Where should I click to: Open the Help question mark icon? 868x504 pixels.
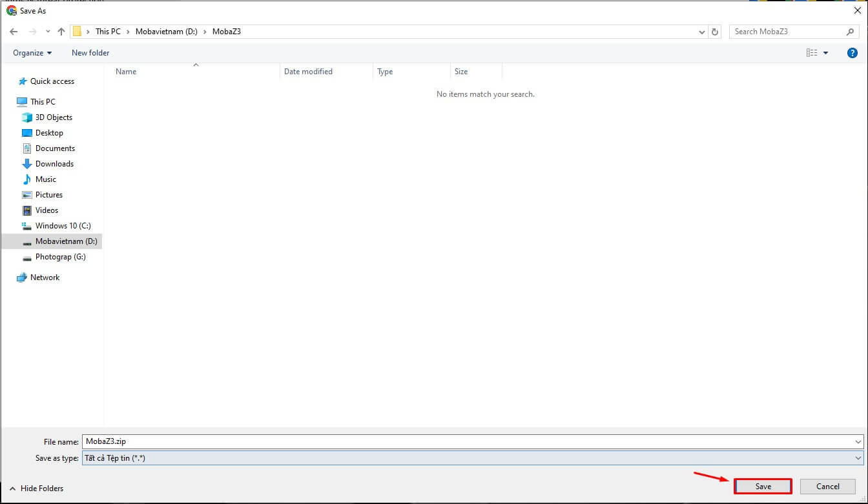(852, 53)
